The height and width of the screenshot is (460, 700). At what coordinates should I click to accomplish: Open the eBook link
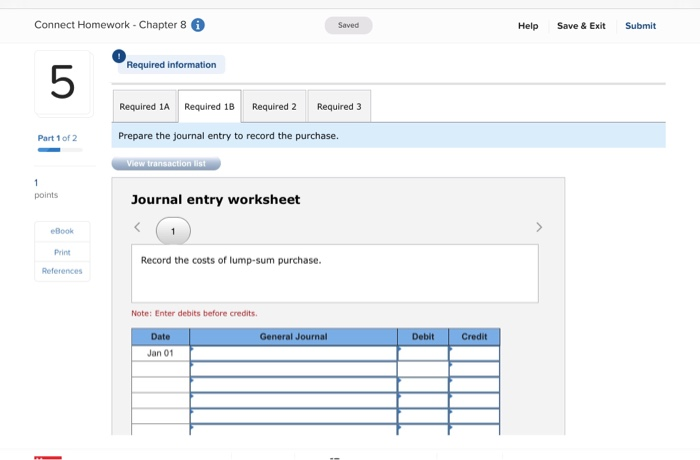click(x=62, y=231)
